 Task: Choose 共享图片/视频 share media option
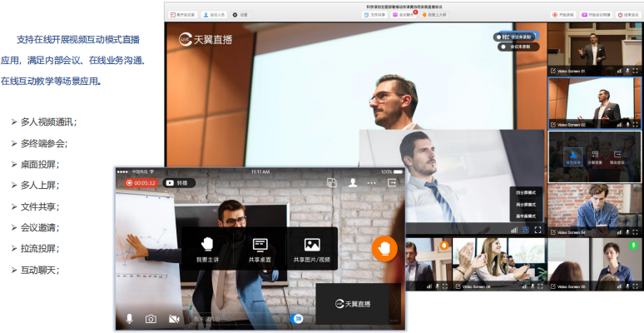pos(312,249)
